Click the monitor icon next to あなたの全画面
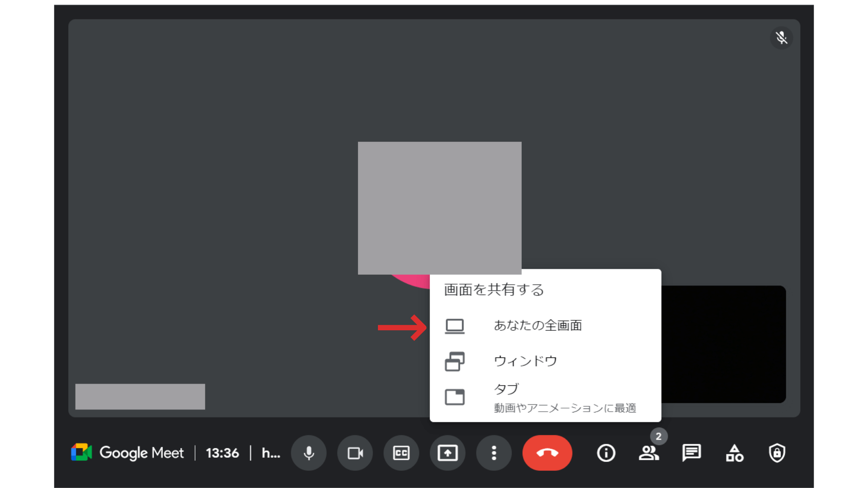 click(456, 325)
